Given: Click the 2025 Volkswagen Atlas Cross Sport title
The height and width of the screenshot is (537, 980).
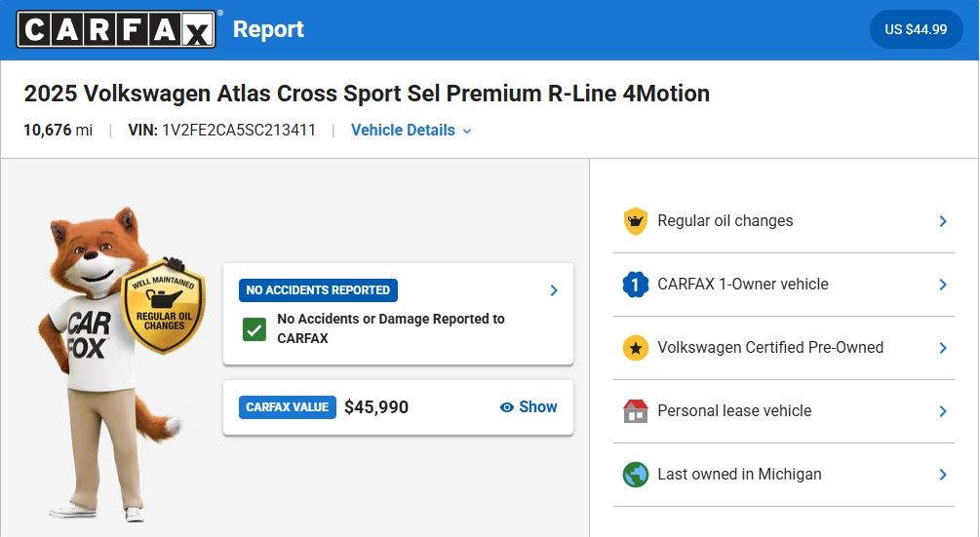Looking at the screenshot, I should coord(367,94).
